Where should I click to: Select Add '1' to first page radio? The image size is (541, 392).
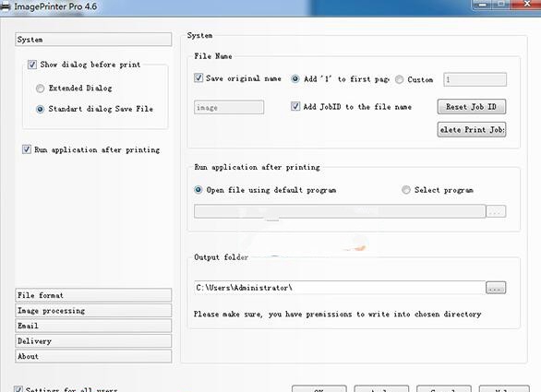295,79
